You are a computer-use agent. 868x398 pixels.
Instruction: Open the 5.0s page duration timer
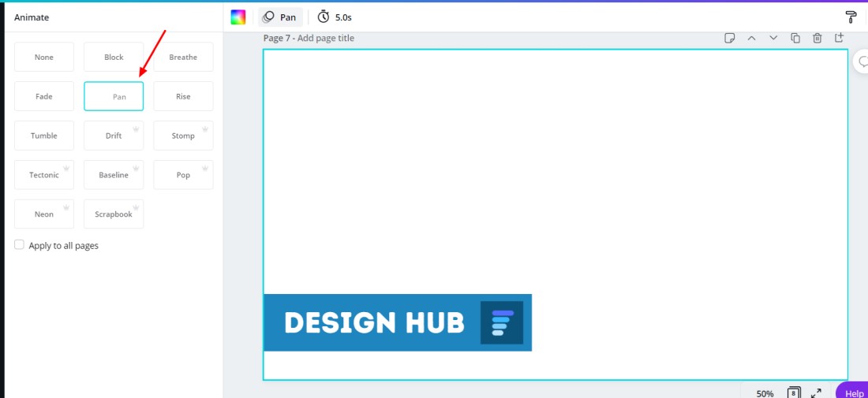coord(335,17)
